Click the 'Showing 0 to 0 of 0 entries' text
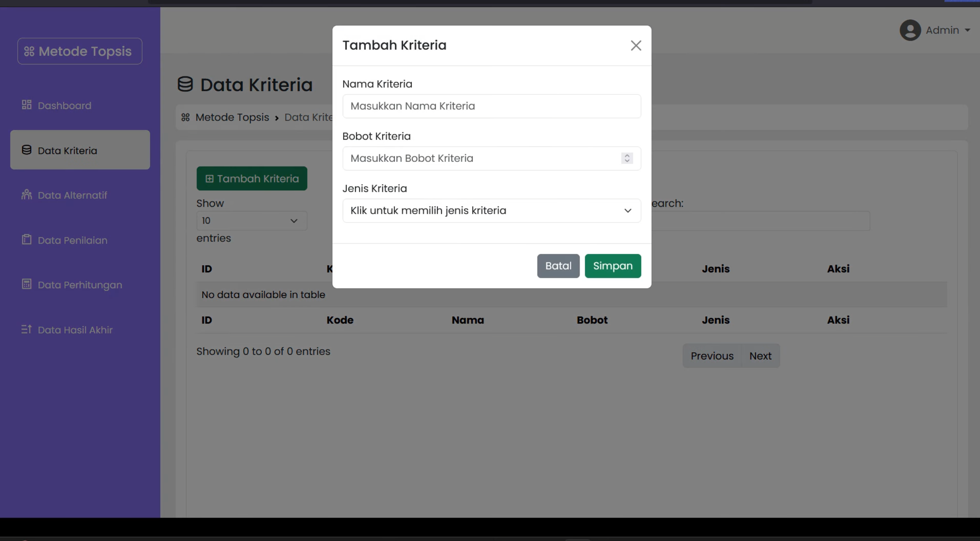 point(263,351)
